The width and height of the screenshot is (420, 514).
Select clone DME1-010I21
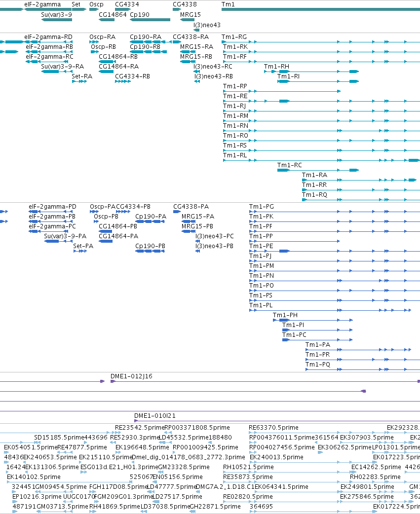coord(155,415)
